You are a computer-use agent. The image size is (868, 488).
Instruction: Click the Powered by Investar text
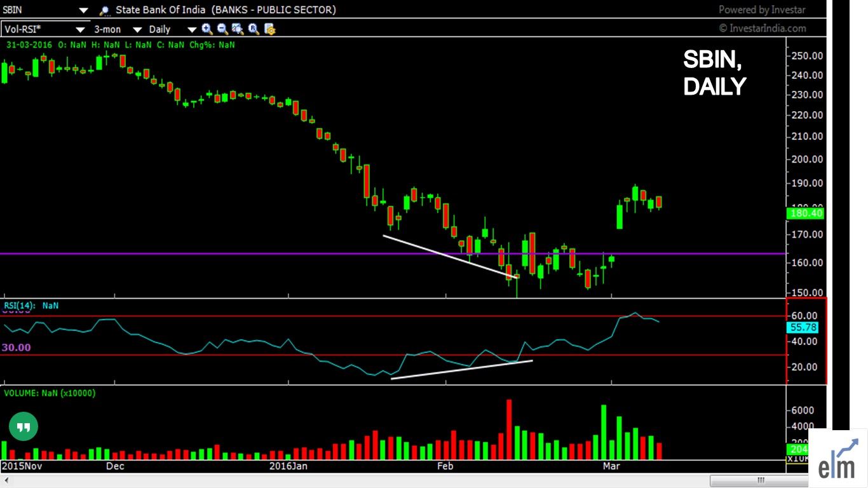click(x=762, y=10)
